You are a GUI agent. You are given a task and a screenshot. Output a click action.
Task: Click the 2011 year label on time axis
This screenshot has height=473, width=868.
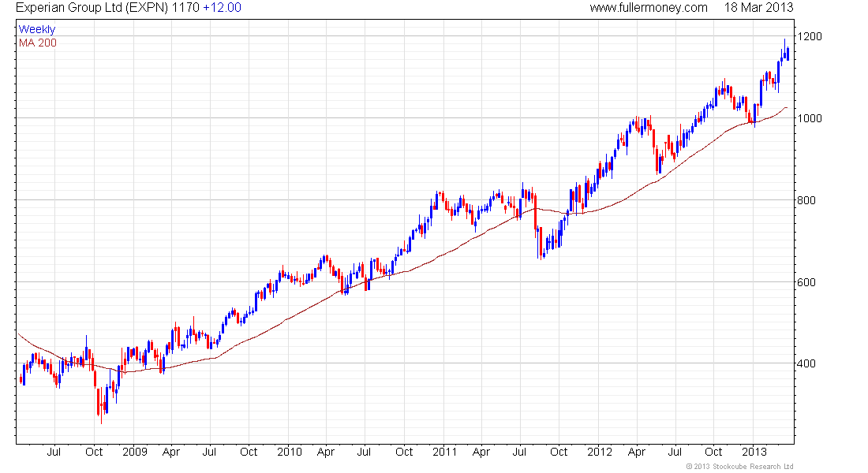[x=444, y=452]
